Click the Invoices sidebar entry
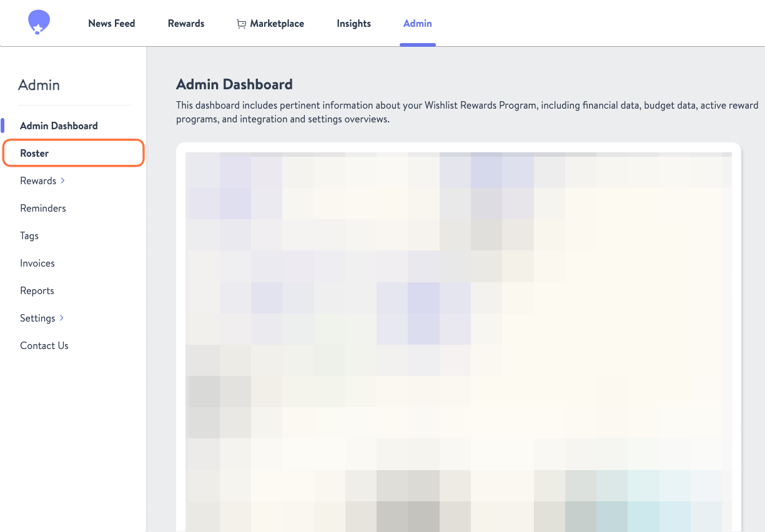This screenshot has height=532, width=765. click(x=37, y=263)
